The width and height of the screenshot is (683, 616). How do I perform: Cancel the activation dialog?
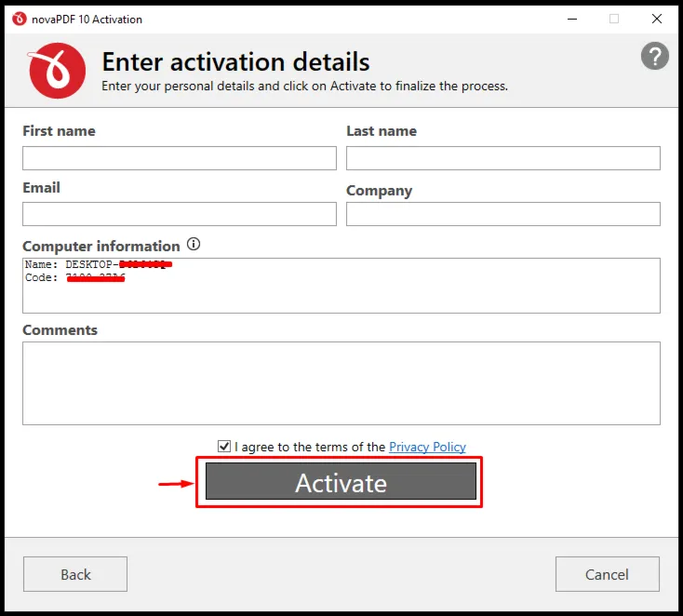(608, 574)
